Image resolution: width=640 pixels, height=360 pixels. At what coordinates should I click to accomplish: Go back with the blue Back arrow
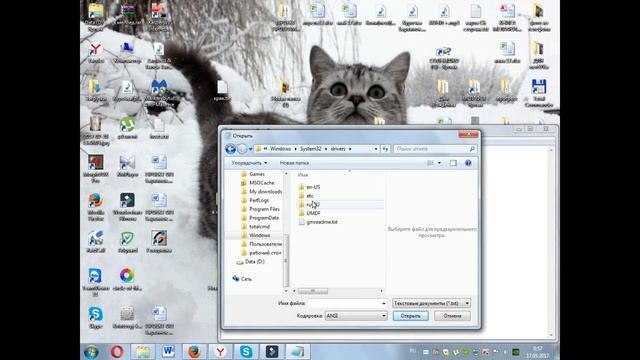(x=230, y=149)
